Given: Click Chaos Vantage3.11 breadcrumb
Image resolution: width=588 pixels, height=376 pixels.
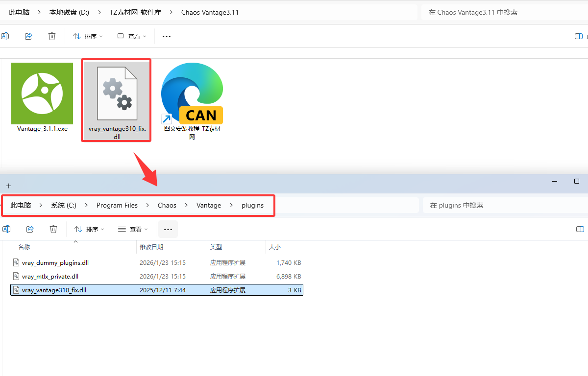Looking at the screenshot, I should coord(210,12).
